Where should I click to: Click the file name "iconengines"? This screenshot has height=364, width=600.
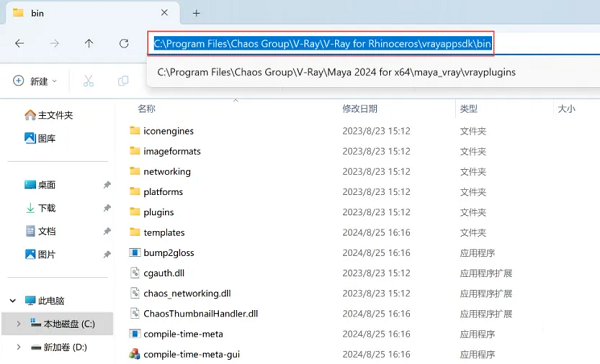coord(168,131)
